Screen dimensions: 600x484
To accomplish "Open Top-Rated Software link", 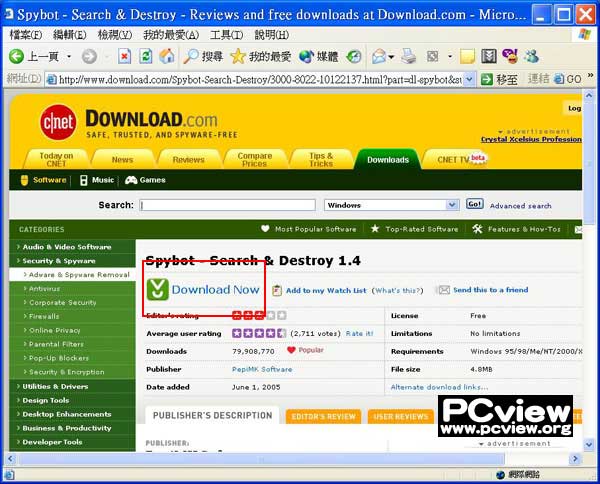I will (x=422, y=229).
